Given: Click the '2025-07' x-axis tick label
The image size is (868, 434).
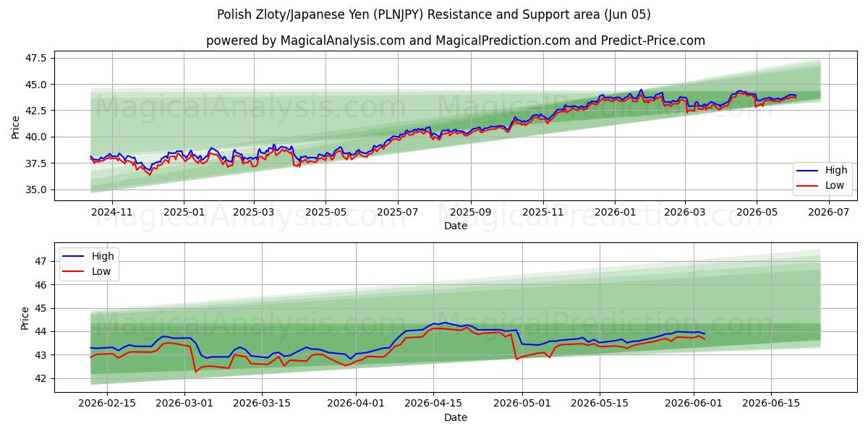Looking at the screenshot, I should click(x=398, y=211).
